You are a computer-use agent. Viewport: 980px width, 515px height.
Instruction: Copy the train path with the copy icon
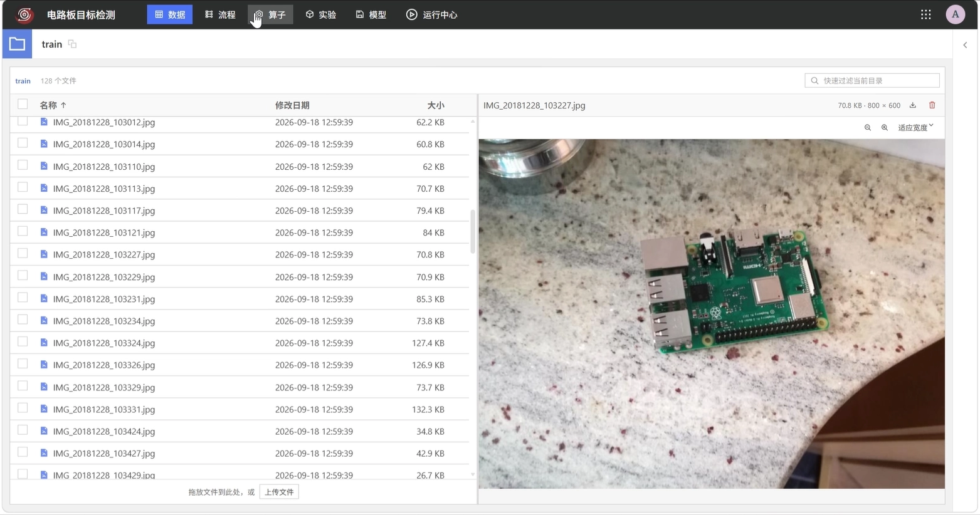pyautogui.click(x=73, y=44)
